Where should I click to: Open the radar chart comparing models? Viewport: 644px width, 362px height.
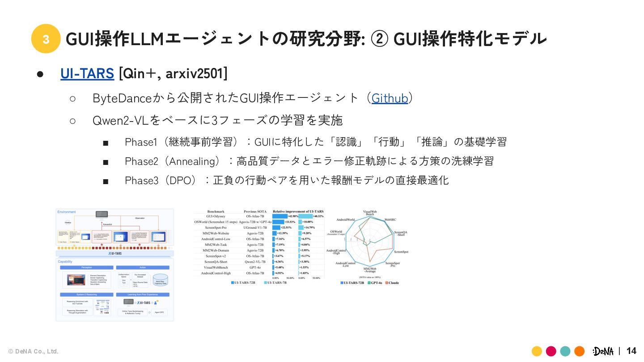[370, 247]
